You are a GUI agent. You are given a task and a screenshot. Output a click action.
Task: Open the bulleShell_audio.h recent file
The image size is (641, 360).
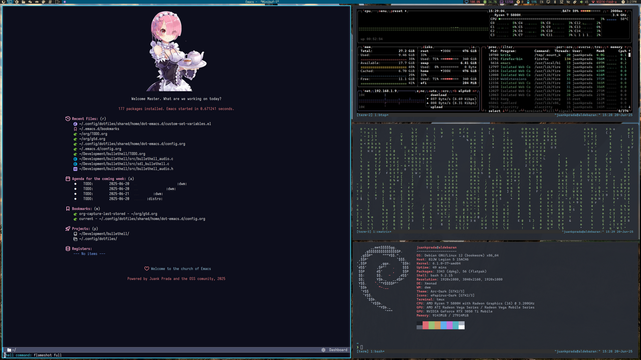pyautogui.click(x=126, y=168)
